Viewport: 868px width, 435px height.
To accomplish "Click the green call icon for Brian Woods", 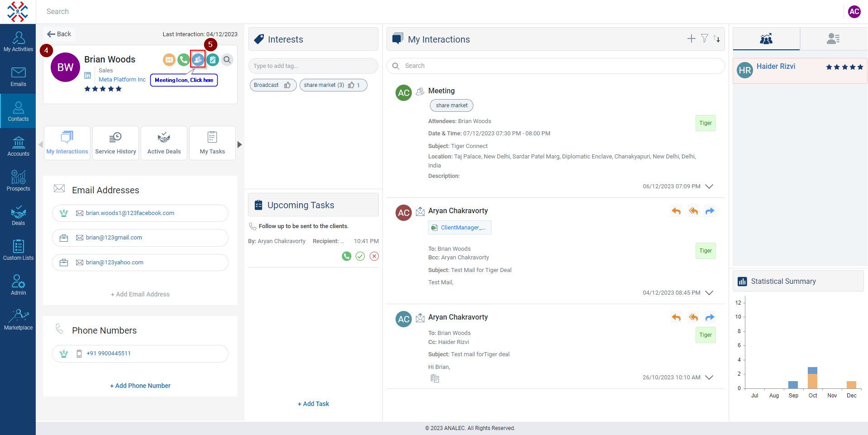I will 183,59.
